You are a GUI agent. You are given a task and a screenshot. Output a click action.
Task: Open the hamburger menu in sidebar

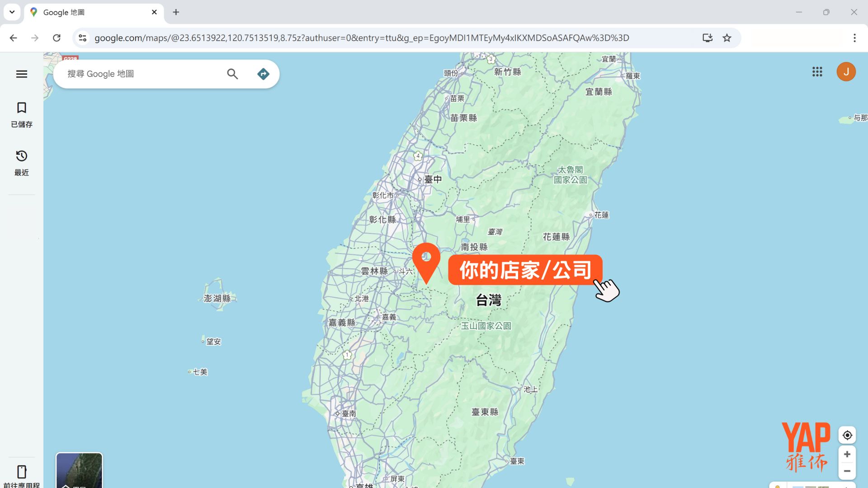pyautogui.click(x=22, y=74)
